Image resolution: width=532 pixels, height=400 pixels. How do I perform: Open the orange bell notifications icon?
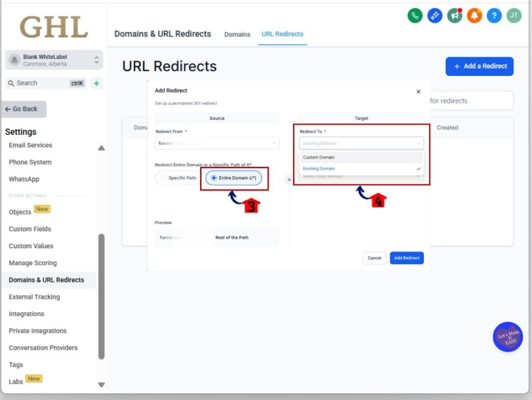point(474,16)
